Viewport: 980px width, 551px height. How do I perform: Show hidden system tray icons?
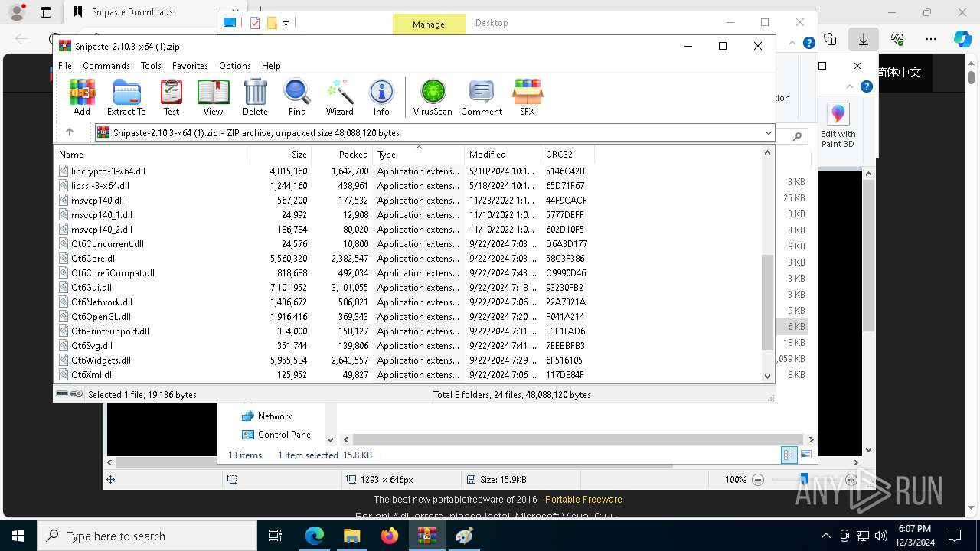(825, 536)
